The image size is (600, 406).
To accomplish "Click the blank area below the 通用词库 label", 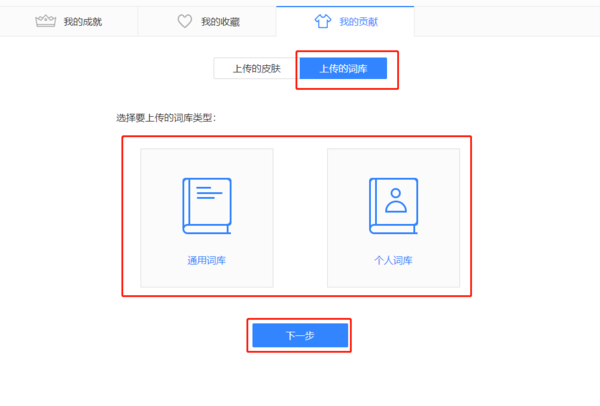I will coord(207,276).
